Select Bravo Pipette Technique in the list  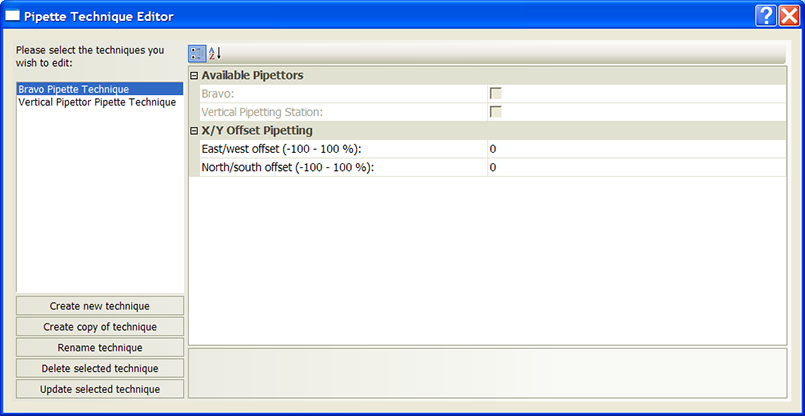(73, 89)
